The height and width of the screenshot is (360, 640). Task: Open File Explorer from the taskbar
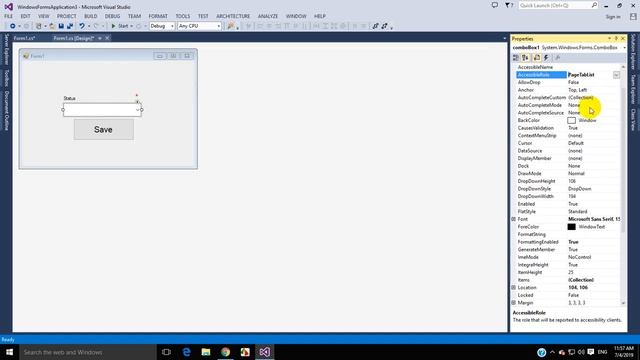(206, 352)
